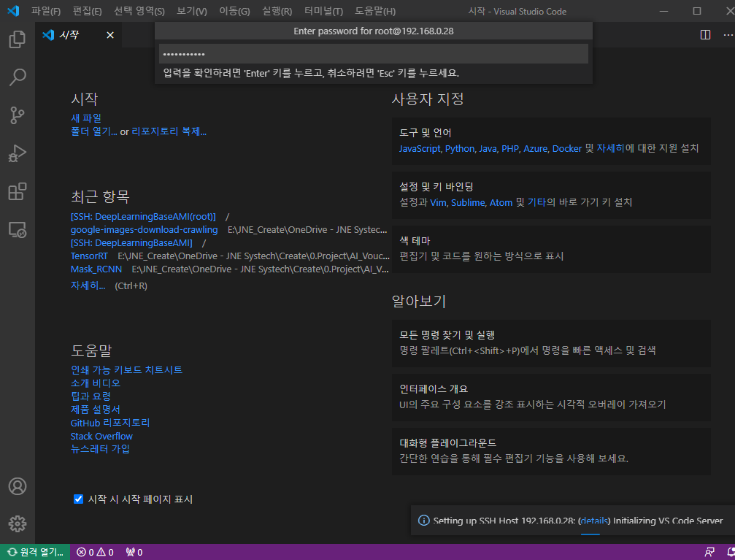Click the split editor right icon
This screenshot has width=735, height=560.
pyautogui.click(x=705, y=35)
